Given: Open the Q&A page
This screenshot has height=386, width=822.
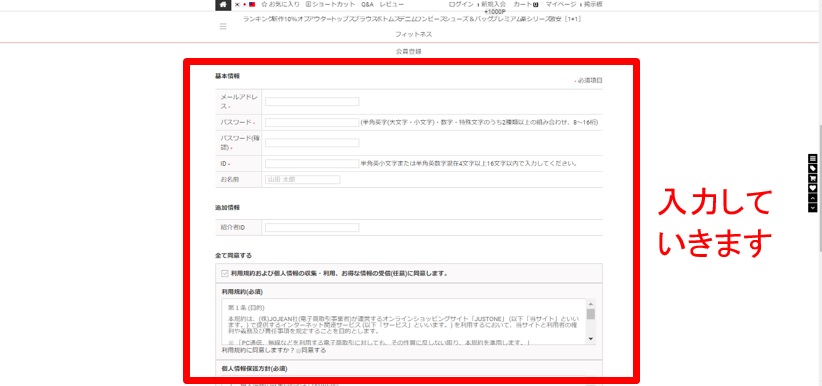Looking at the screenshot, I should pos(367,4).
